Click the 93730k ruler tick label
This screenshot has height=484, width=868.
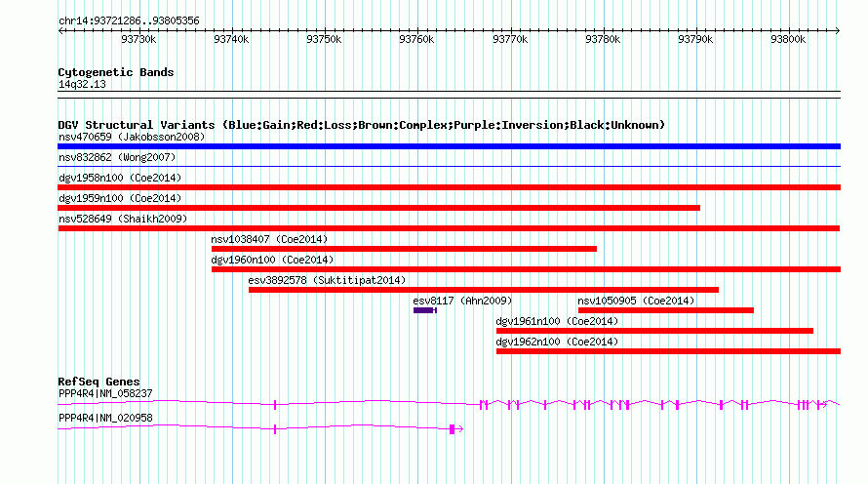pos(138,39)
